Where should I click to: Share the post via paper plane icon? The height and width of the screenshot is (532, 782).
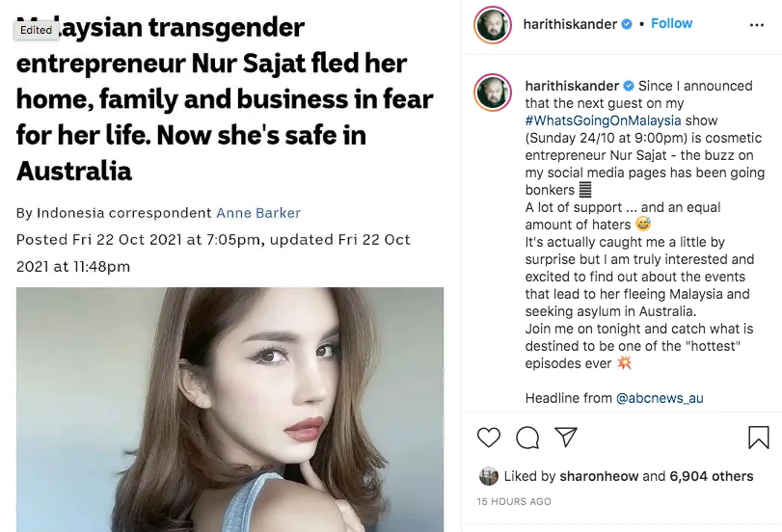tap(566, 438)
